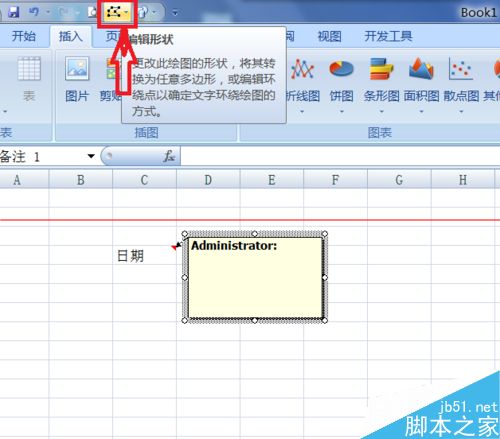Image resolution: width=500 pixels, height=439 pixels.
Task: Expand the arrow under 散点图
Action: [461, 111]
